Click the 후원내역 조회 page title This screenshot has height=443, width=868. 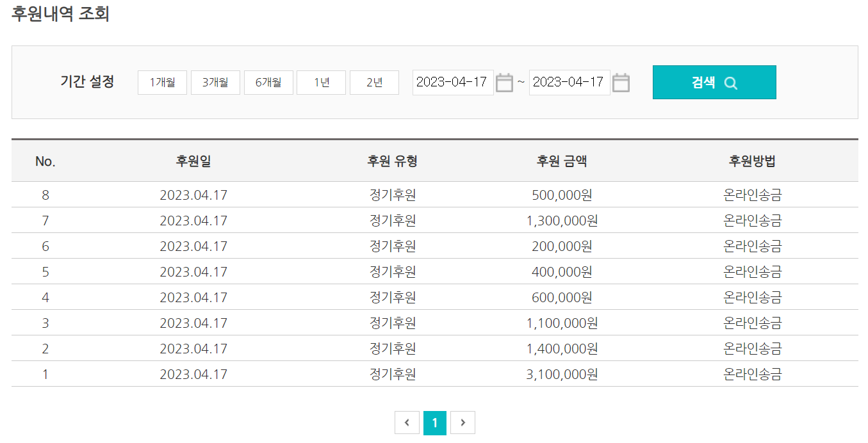(61, 14)
